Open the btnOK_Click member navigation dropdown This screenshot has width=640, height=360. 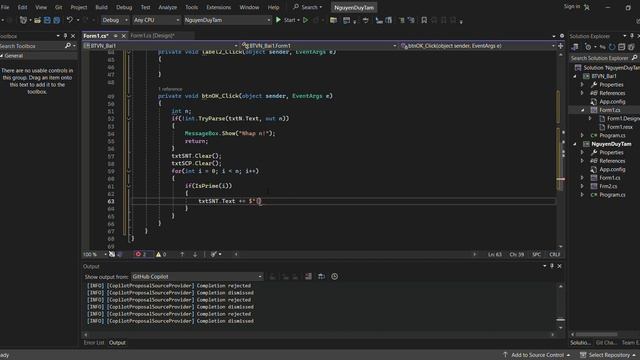point(478,46)
